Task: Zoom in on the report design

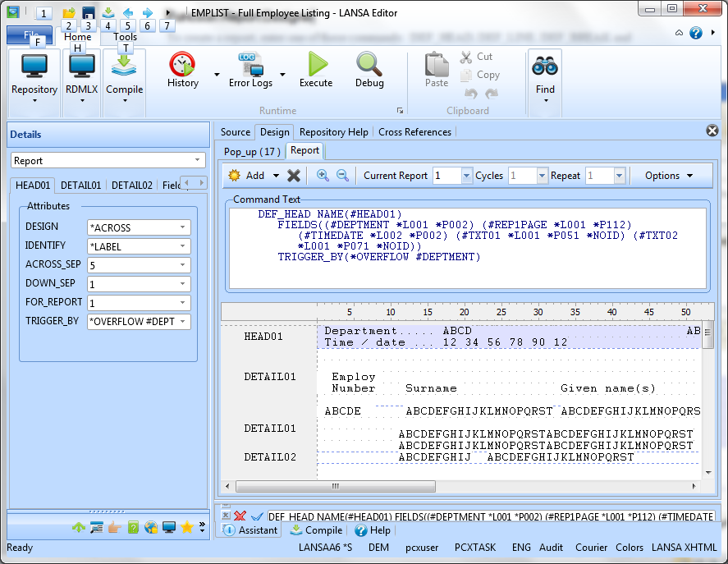Action: [323, 175]
